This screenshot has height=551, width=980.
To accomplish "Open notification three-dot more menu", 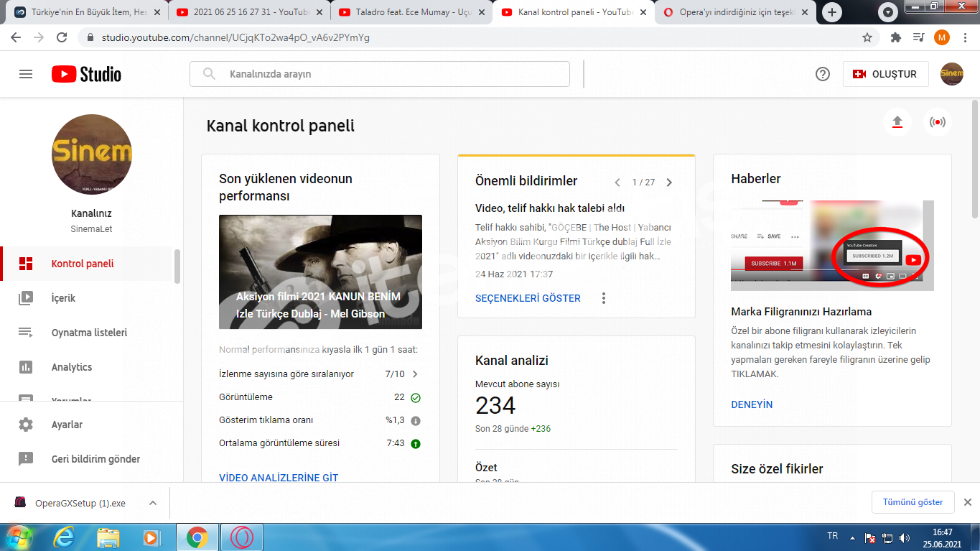I will (604, 298).
